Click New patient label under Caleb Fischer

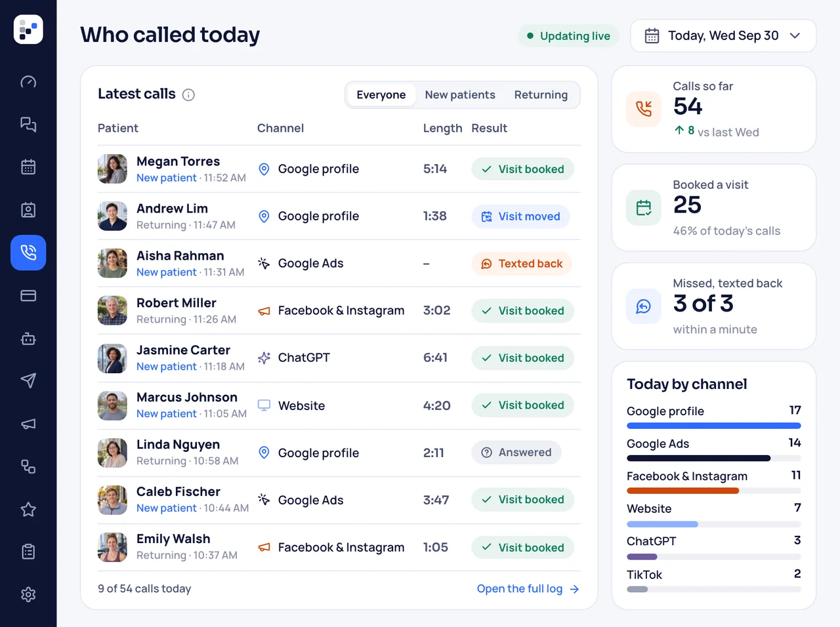pyautogui.click(x=167, y=508)
